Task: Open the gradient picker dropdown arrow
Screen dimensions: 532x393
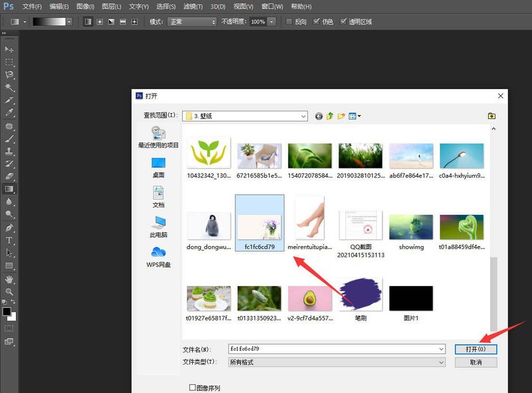Action: 69,22
